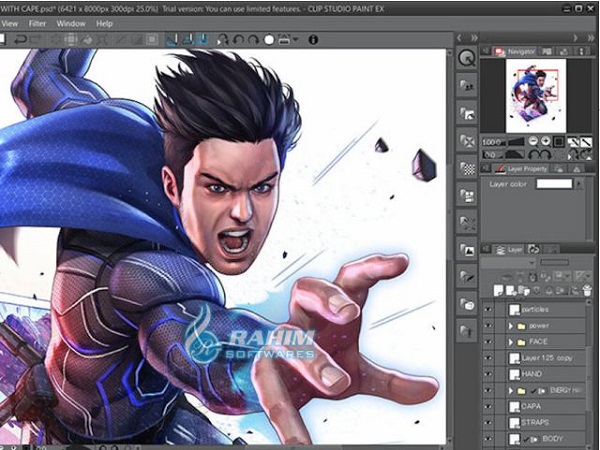Click the zoom out button in Navigator
Image resolution: width=600 pixels, height=450 pixels.
532,142
